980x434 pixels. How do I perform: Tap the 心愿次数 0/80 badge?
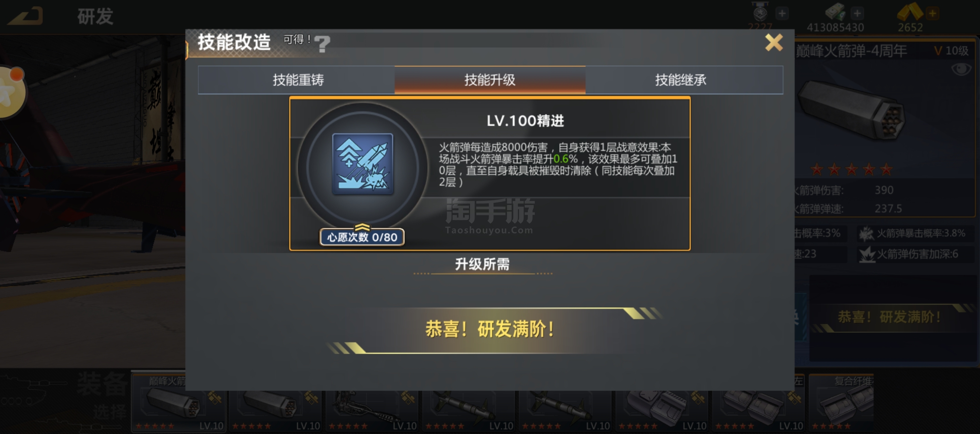pos(362,237)
